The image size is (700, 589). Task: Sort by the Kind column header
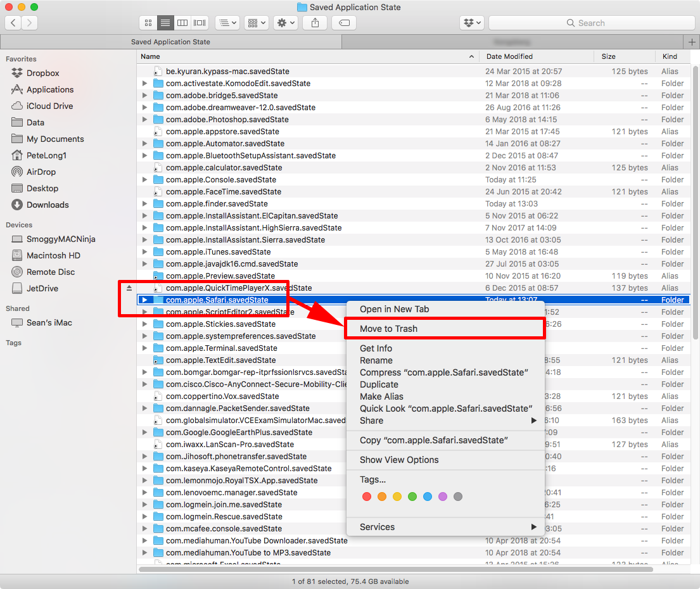[673, 56]
